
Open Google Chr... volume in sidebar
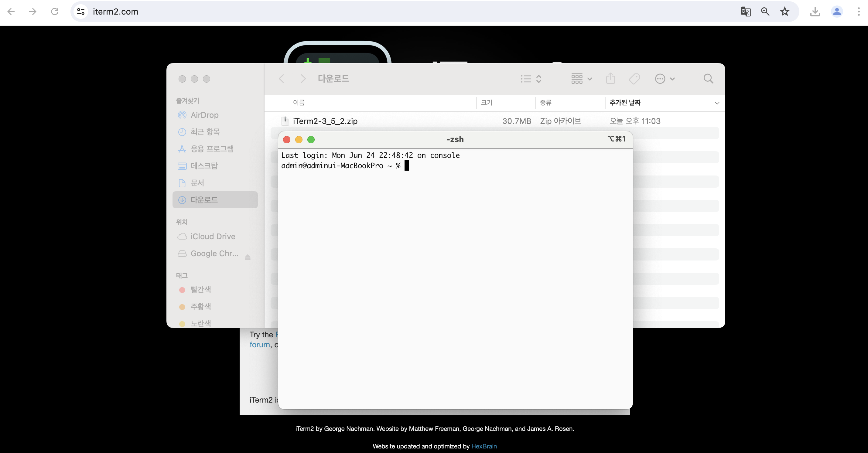click(x=214, y=254)
